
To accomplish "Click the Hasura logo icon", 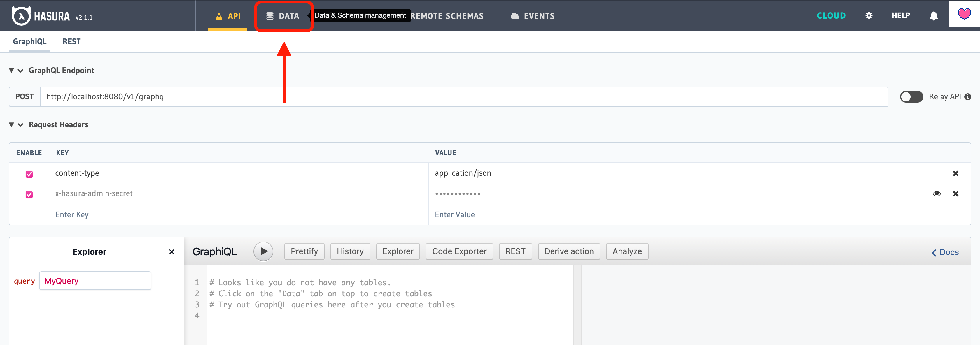I will [21, 16].
